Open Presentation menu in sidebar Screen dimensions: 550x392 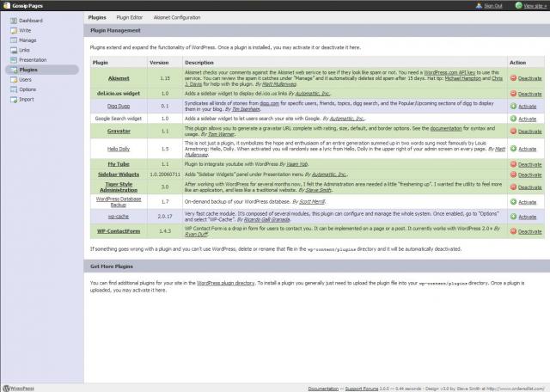33,60
